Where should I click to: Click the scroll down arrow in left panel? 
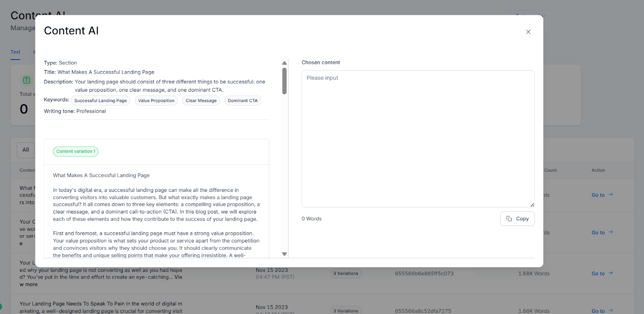click(284, 254)
